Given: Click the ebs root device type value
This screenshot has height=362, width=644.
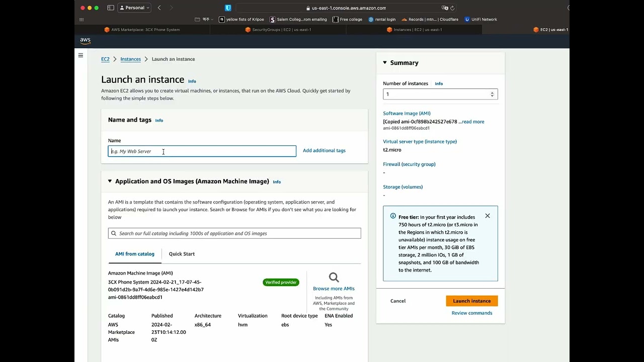Looking at the screenshot, I should 285,325.
